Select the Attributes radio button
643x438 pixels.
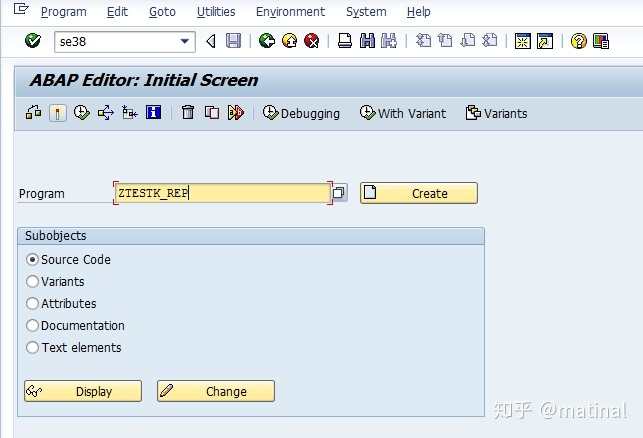coord(32,303)
